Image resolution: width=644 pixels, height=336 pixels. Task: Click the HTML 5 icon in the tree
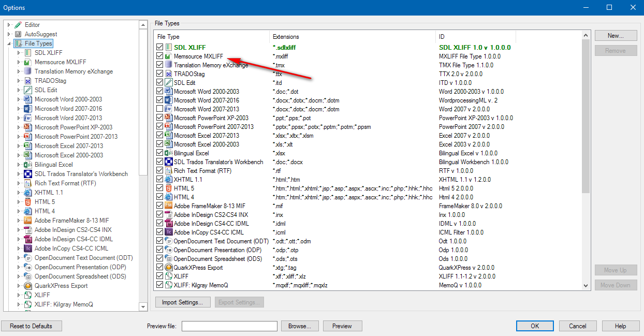[x=28, y=202]
